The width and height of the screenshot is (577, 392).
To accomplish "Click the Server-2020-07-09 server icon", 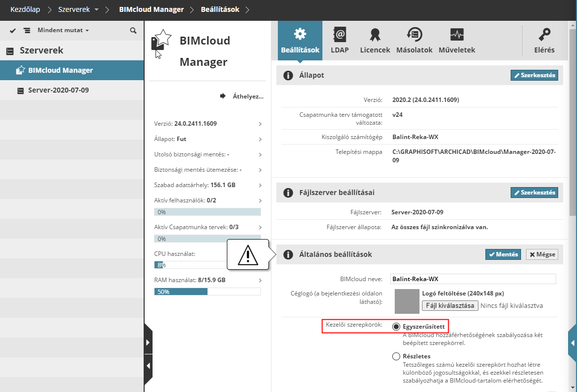I will tap(21, 91).
